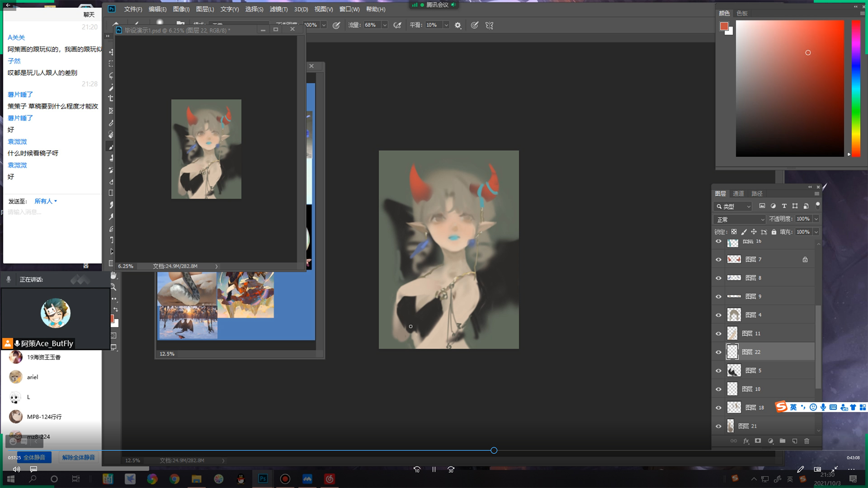Create new adjustment layer icon
This screenshot has height=488, width=868.
click(x=770, y=441)
